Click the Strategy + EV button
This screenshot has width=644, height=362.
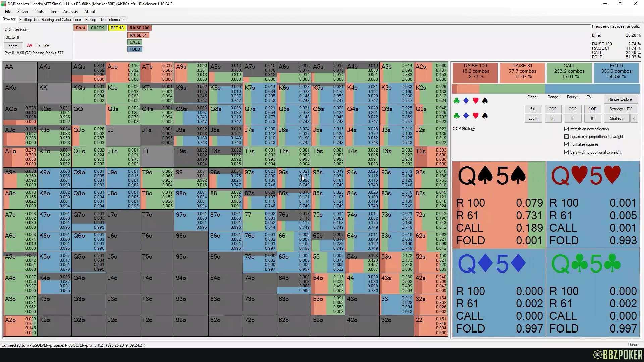tap(620, 109)
